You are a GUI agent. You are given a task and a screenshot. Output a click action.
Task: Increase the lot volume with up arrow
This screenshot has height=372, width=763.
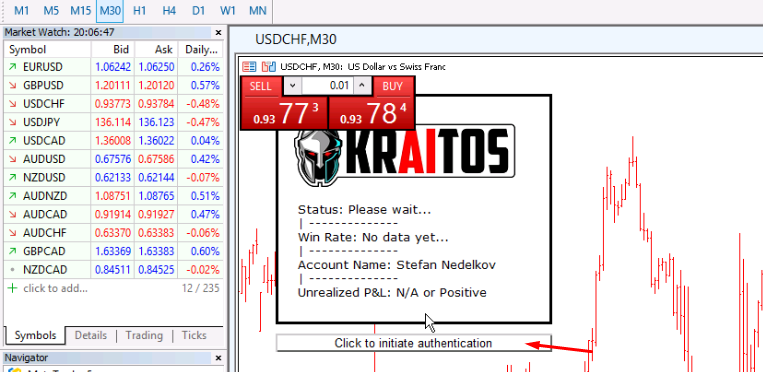pyautogui.click(x=362, y=86)
